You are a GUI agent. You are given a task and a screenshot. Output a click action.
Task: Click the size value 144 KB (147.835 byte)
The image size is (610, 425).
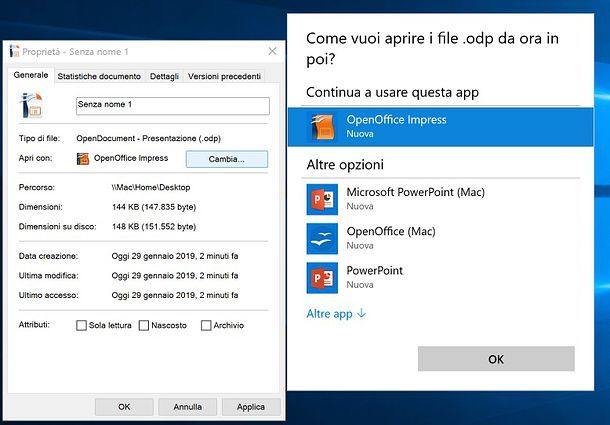click(154, 207)
